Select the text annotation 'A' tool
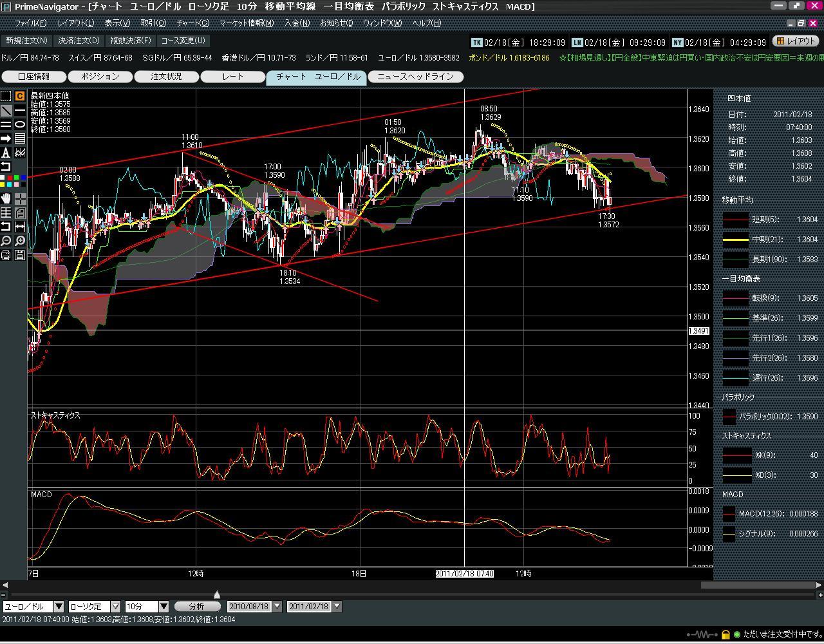The height and width of the screenshot is (644, 824). [6, 153]
